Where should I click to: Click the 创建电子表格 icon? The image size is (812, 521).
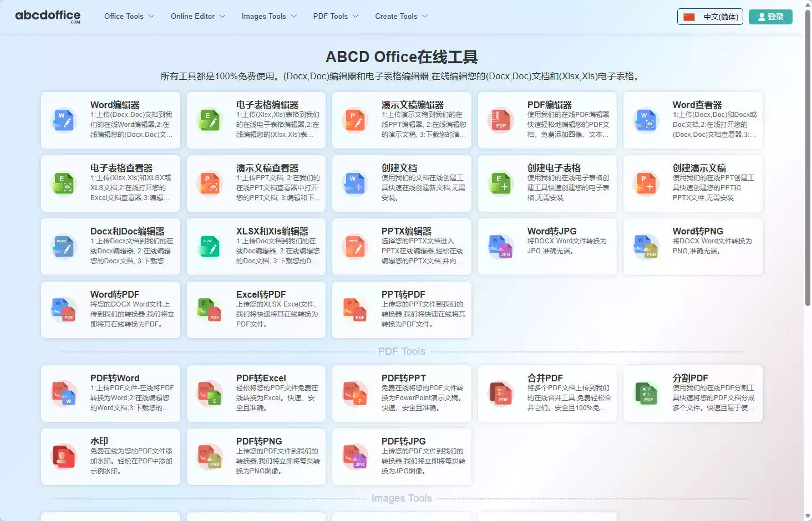[501, 183]
